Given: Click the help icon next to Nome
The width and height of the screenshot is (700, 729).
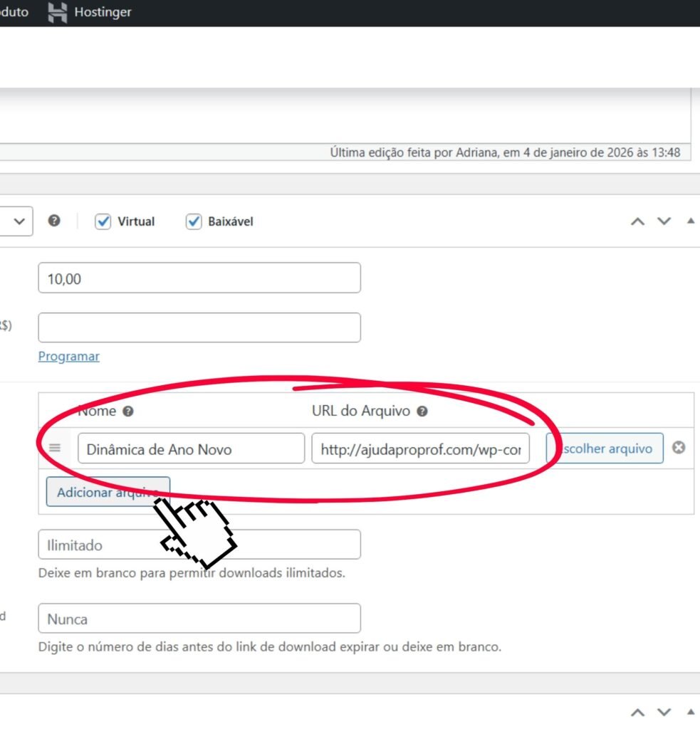Looking at the screenshot, I should pyautogui.click(x=128, y=411).
